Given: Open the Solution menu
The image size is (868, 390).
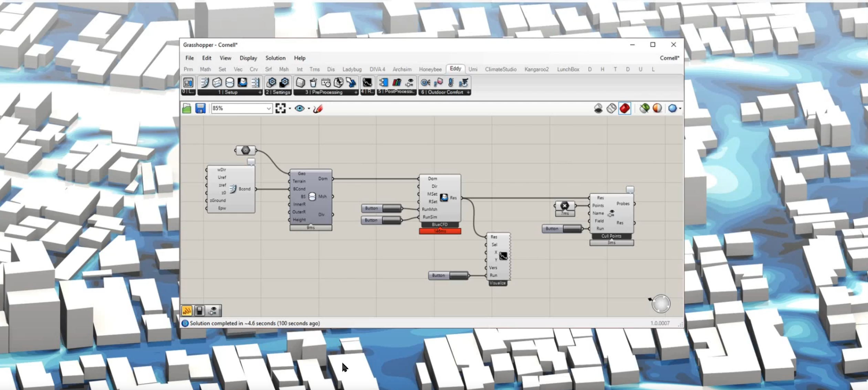Looking at the screenshot, I should pyautogui.click(x=275, y=58).
